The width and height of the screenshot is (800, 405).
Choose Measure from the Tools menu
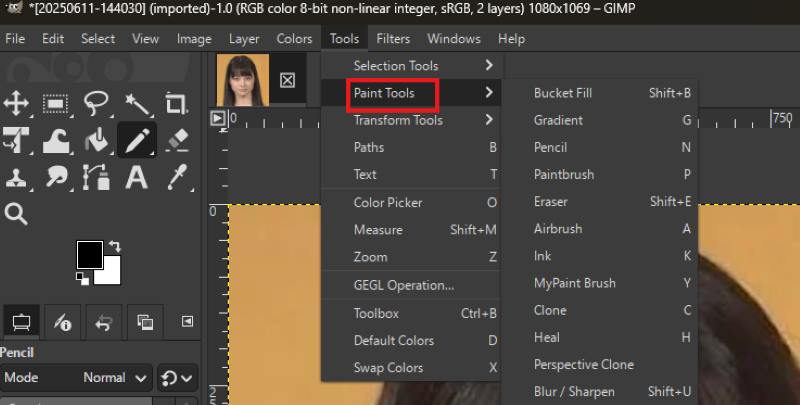412,230
